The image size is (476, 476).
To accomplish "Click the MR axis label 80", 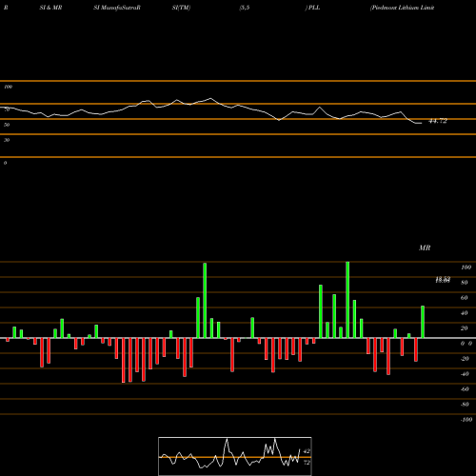I will pos(465,283).
